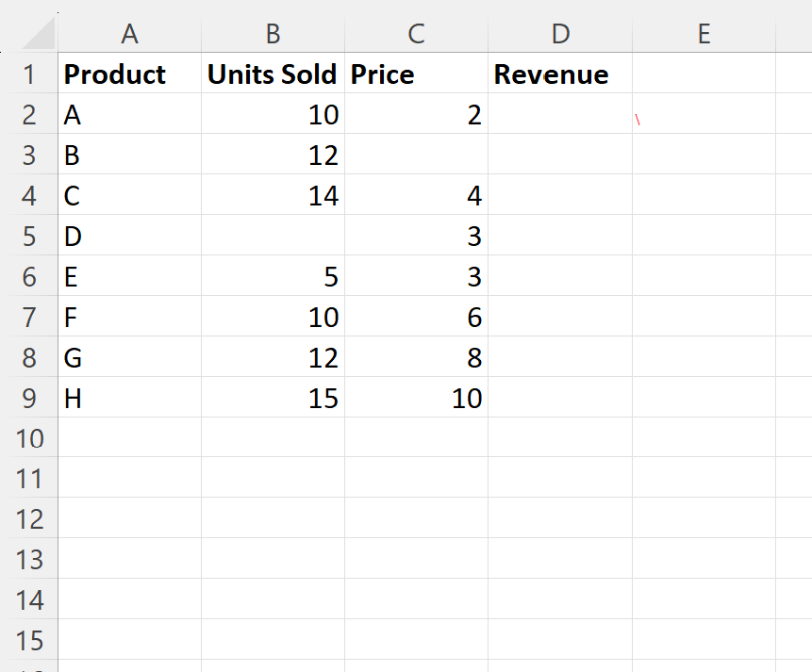
Task: Click units sold value 10 for product A
Action: (x=273, y=114)
